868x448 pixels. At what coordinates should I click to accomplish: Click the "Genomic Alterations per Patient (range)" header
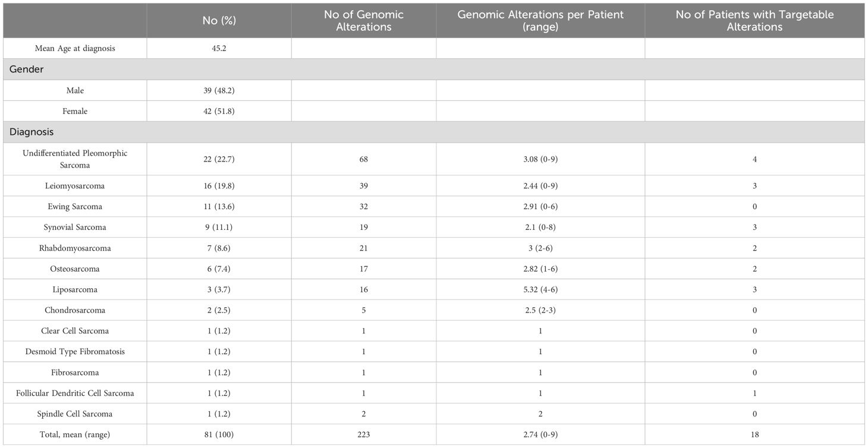540,20
